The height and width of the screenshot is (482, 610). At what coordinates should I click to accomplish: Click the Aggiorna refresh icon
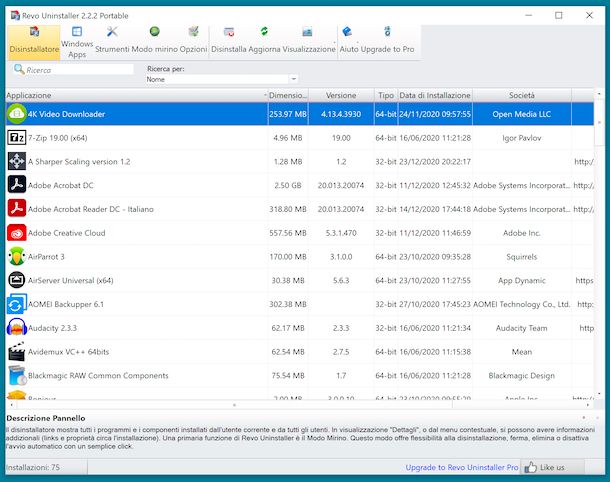(264, 32)
